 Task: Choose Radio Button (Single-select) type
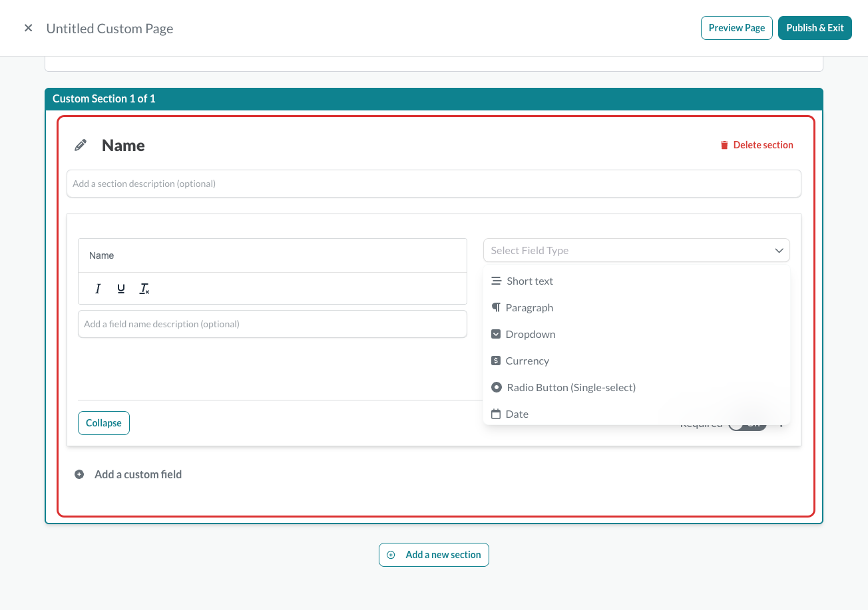pos(636,387)
